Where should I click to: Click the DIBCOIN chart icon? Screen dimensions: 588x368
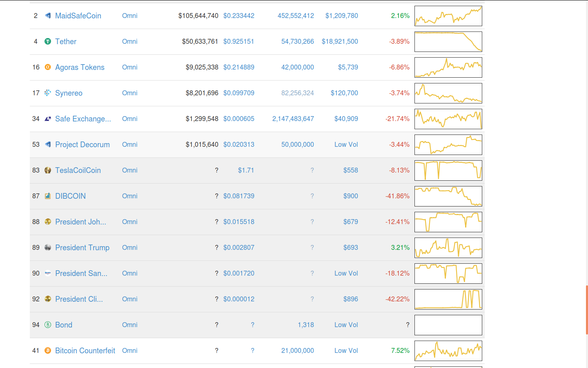pos(48,196)
